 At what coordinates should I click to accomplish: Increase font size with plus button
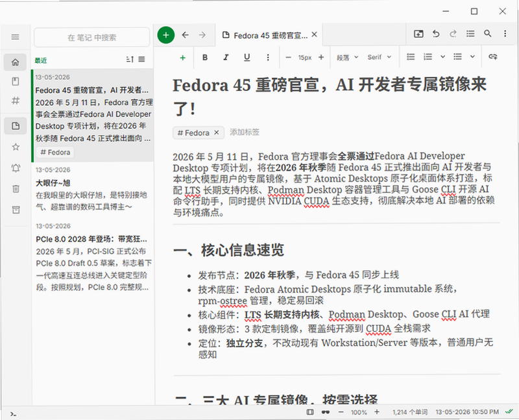[x=321, y=57]
